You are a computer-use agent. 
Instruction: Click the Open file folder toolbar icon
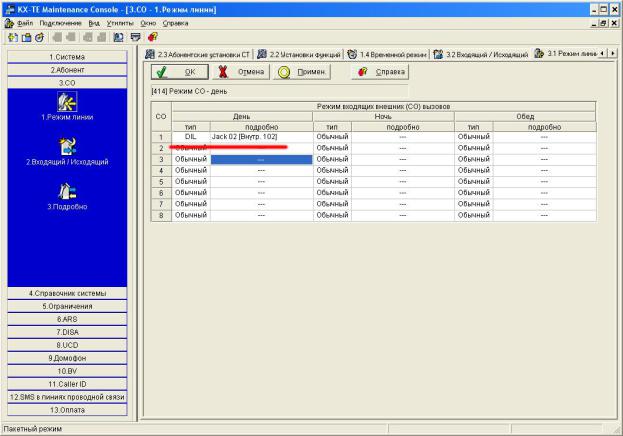[26, 37]
